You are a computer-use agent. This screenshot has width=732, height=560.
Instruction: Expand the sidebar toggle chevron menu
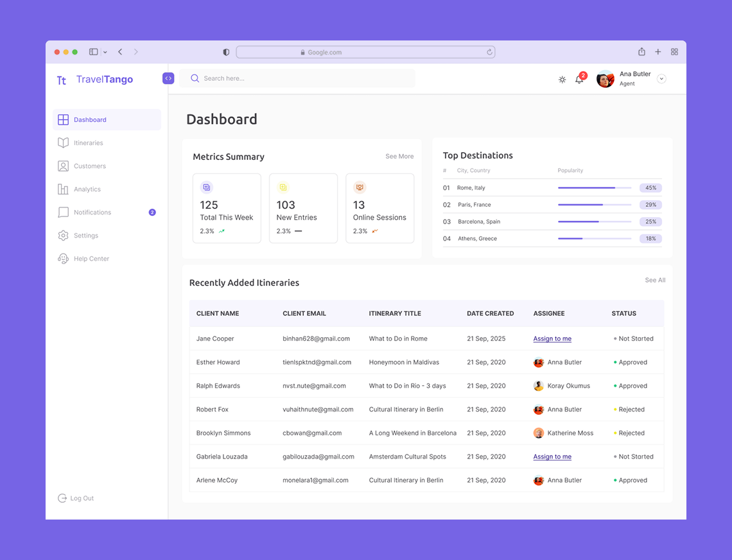[105, 52]
